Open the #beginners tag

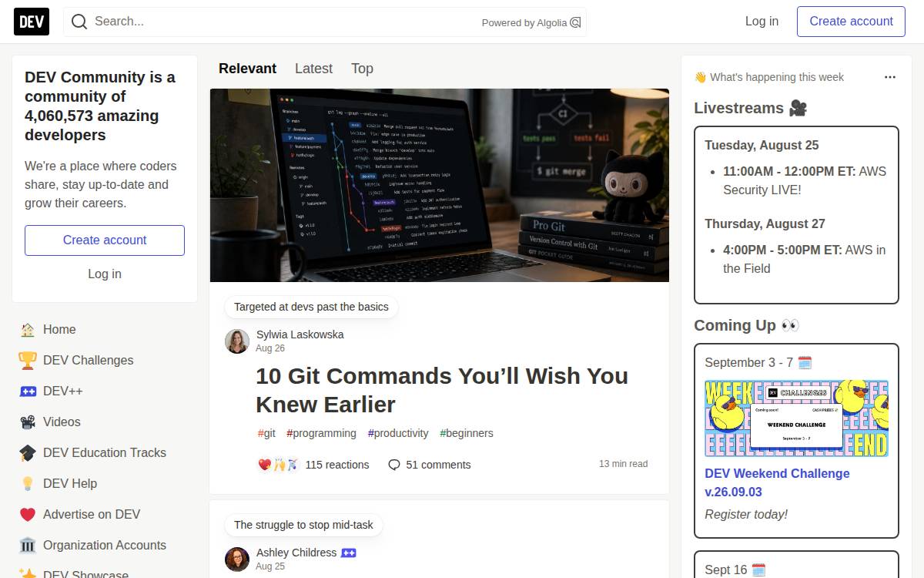467,433
